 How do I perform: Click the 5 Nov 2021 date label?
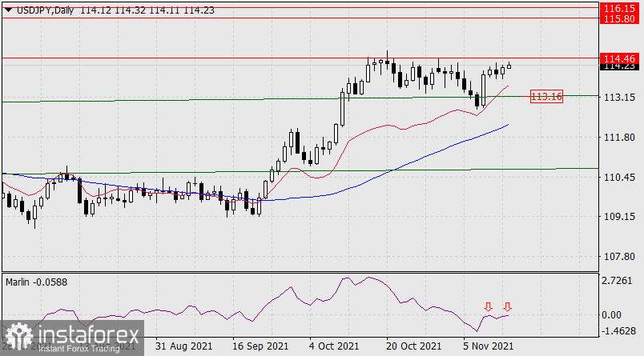point(488,346)
